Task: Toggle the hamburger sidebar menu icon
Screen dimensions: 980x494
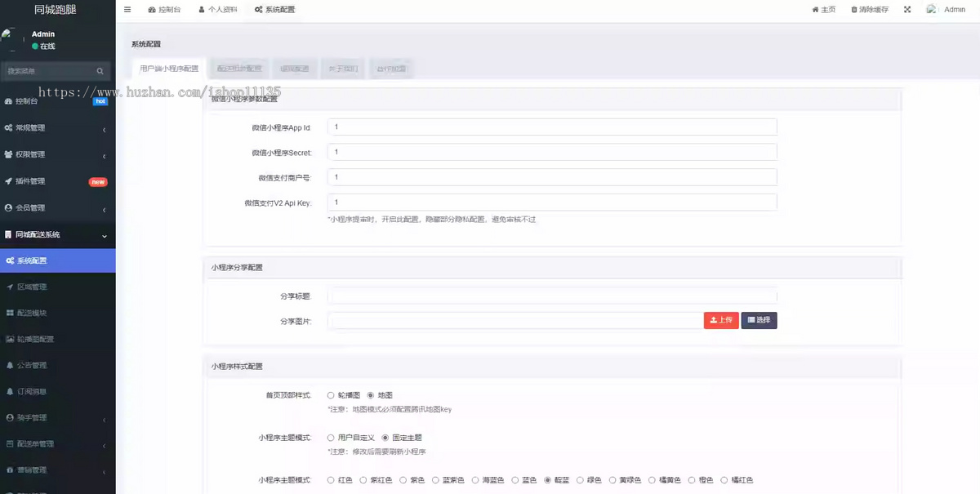Action: pos(127,10)
